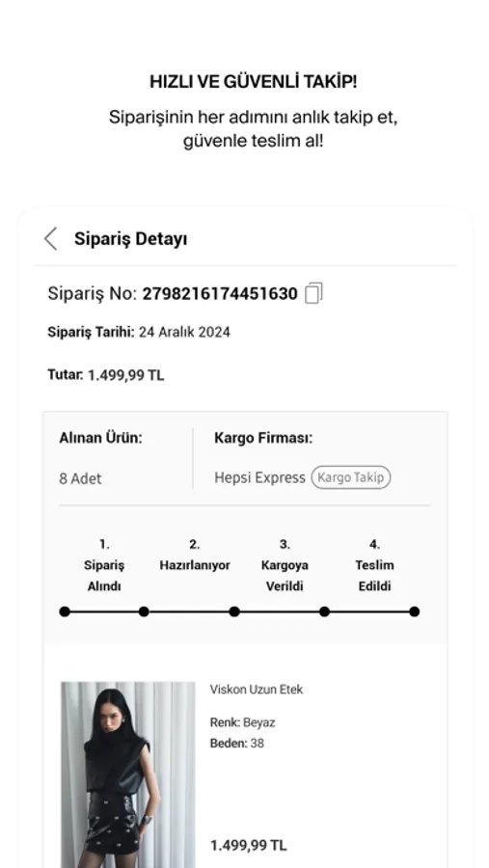Select step 1 Sipariş Alındı
Image resolution: width=489 pixels, height=868 pixels.
tap(104, 565)
